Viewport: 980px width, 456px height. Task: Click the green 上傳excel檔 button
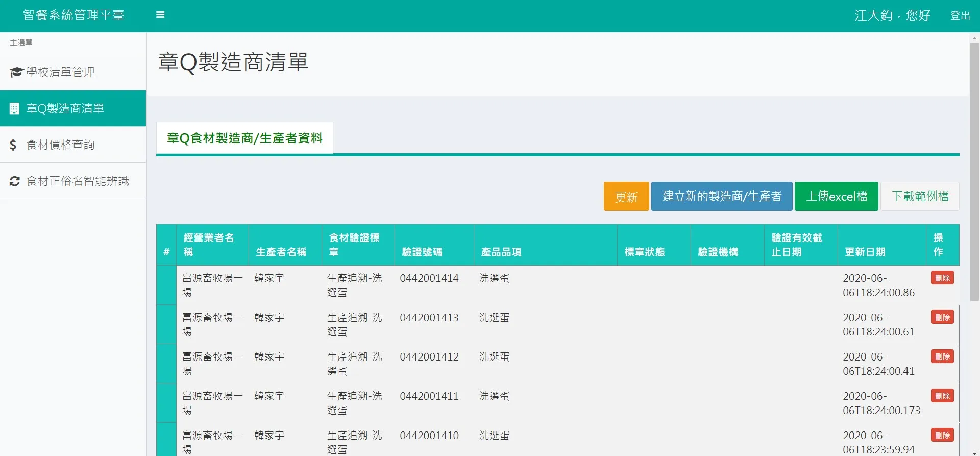837,197
